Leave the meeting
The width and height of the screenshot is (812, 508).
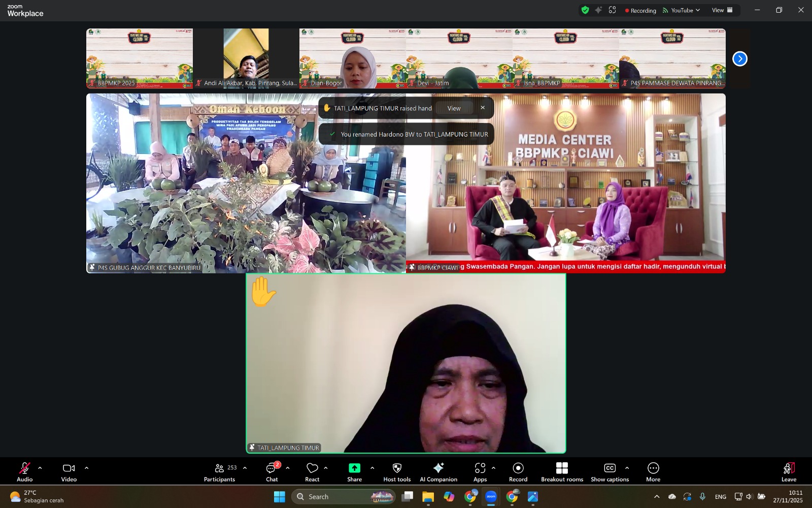click(x=789, y=471)
